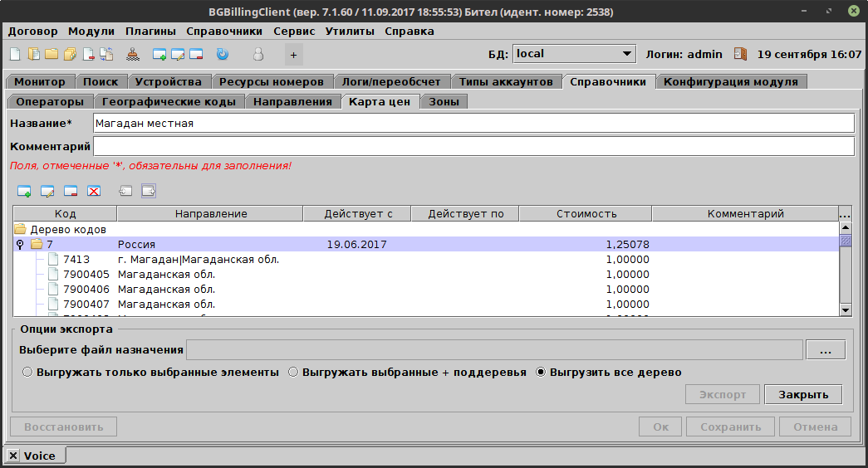The width and height of the screenshot is (868, 468).
Task: Click the Закрыть button
Action: pyautogui.click(x=803, y=395)
